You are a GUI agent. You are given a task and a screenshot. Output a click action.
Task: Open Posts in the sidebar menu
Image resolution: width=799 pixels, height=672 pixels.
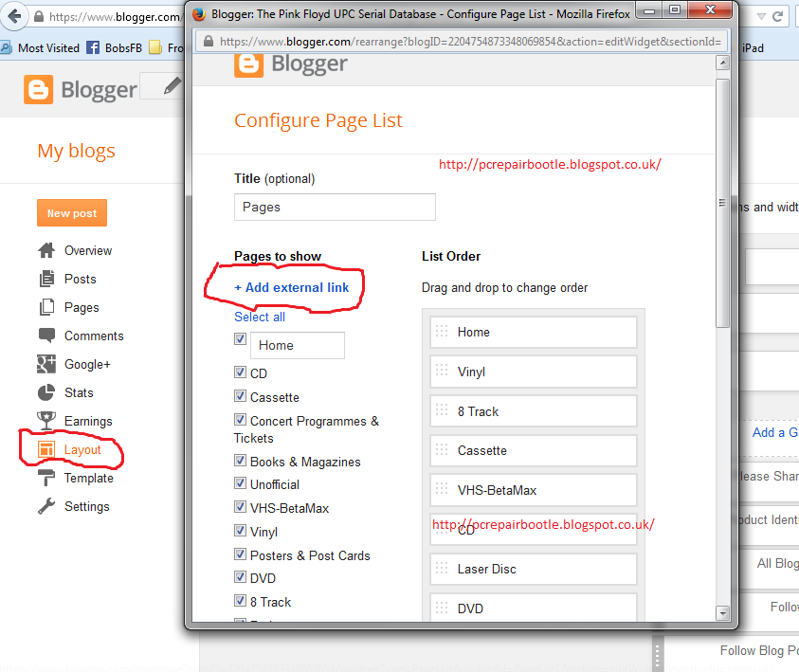[80, 280]
